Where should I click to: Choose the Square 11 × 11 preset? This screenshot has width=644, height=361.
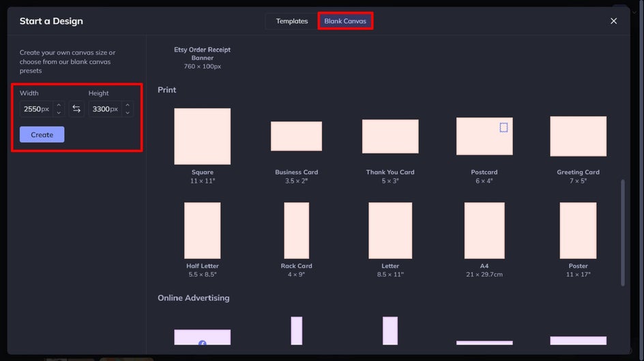pyautogui.click(x=202, y=136)
